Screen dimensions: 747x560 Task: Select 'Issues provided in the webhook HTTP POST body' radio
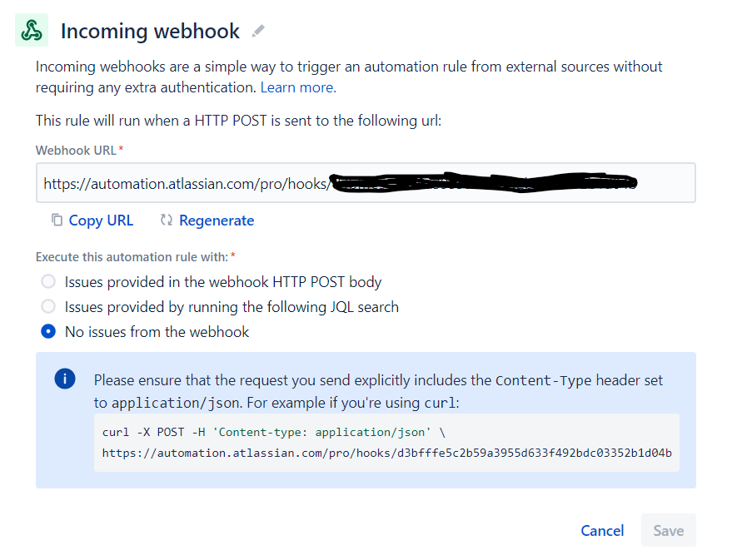click(48, 281)
